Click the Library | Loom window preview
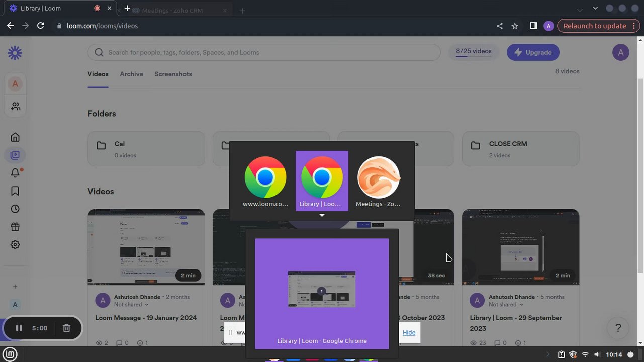The height and width of the screenshot is (362, 644). [322, 294]
